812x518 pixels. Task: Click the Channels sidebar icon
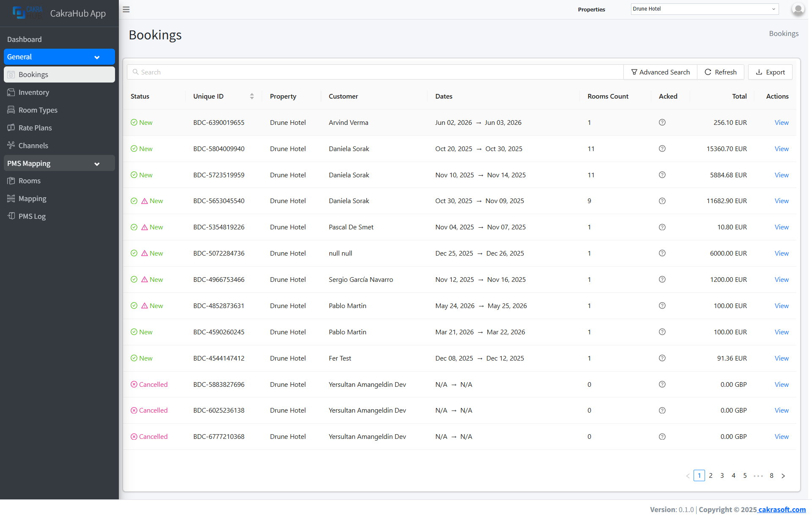(x=11, y=145)
